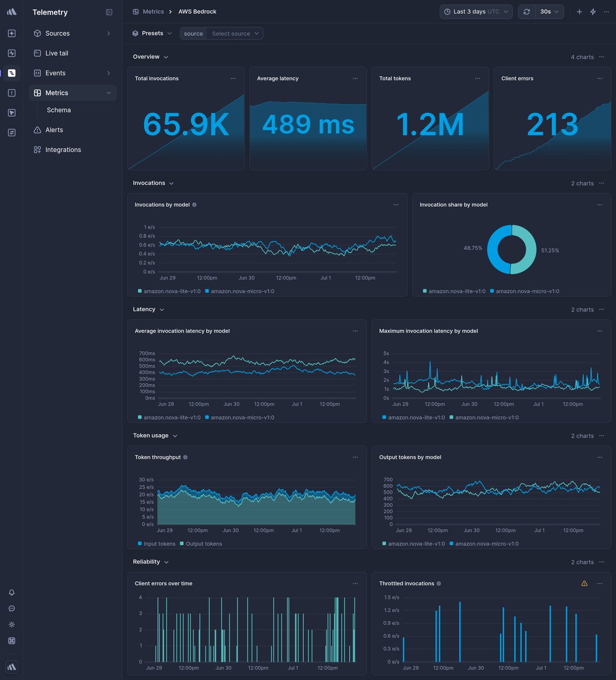
Task: Open the top bar more options ellipsis
Action: click(x=606, y=12)
